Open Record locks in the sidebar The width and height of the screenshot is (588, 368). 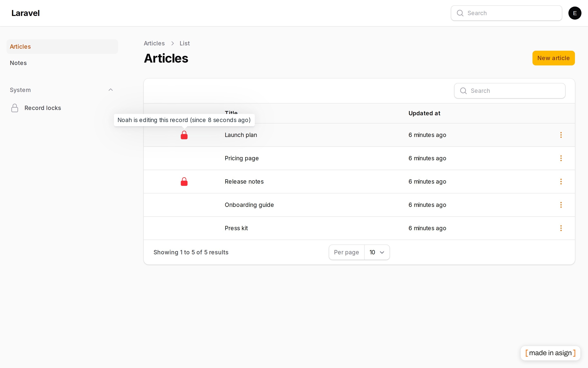(62, 108)
